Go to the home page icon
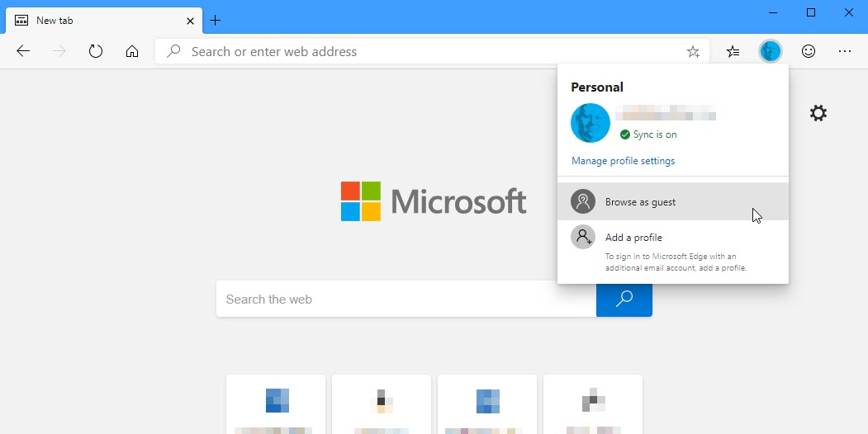This screenshot has height=434, width=868. coord(132,51)
